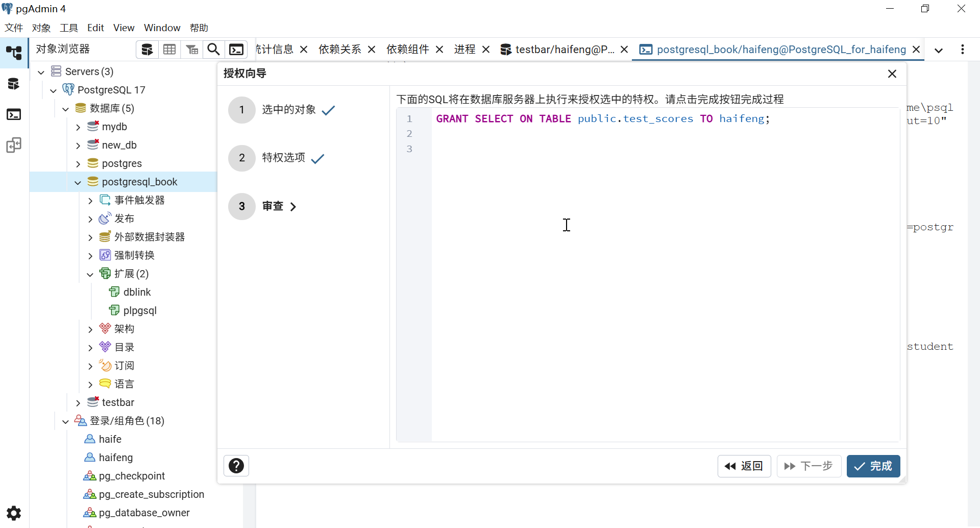Open the tab list dropdown chevron
This screenshot has width=980, height=528.
click(x=938, y=50)
